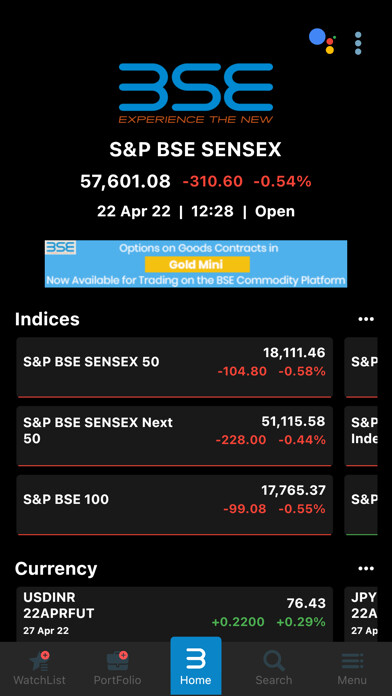Tap the Gold Mini options banner
The height and width of the screenshot is (696, 392).
(x=196, y=264)
